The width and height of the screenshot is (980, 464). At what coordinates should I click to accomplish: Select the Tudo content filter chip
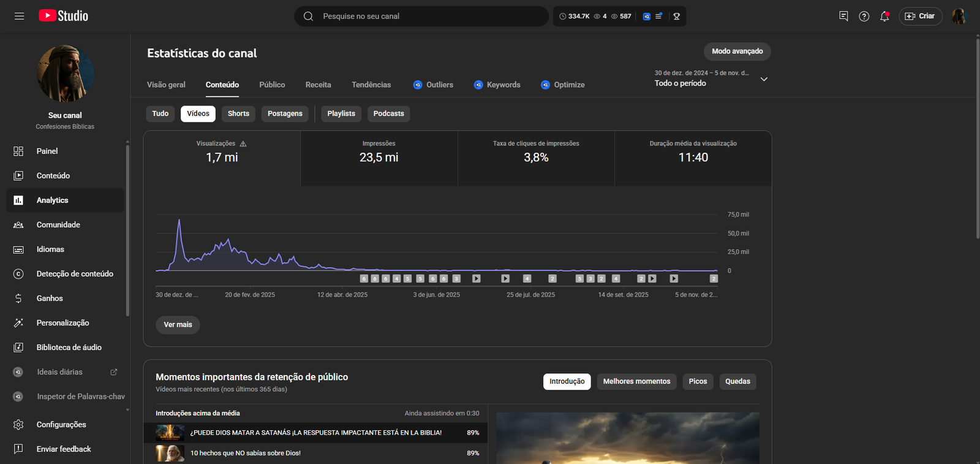point(160,114)
